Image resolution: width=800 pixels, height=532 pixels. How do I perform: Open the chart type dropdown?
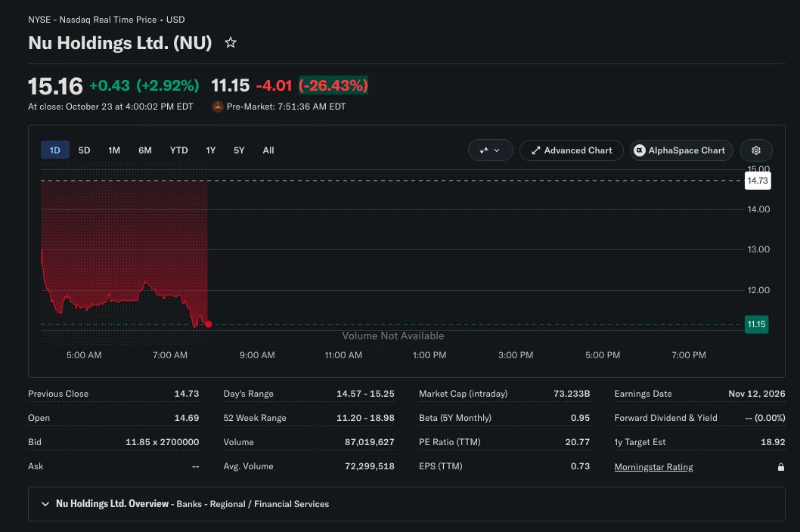pyautogui.click(x=490, y=150)
